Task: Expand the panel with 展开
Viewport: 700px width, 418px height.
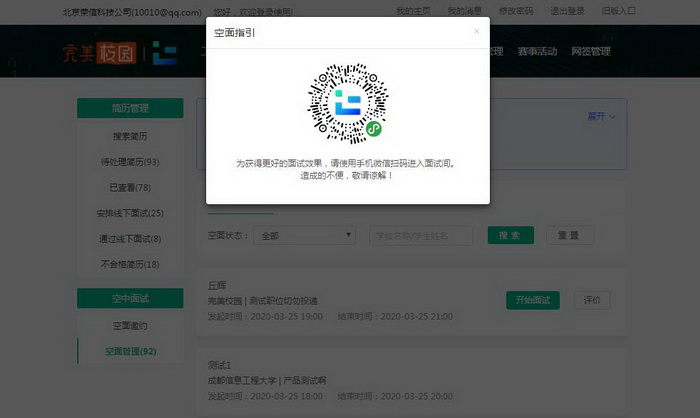Action: [x=601, y=117]
